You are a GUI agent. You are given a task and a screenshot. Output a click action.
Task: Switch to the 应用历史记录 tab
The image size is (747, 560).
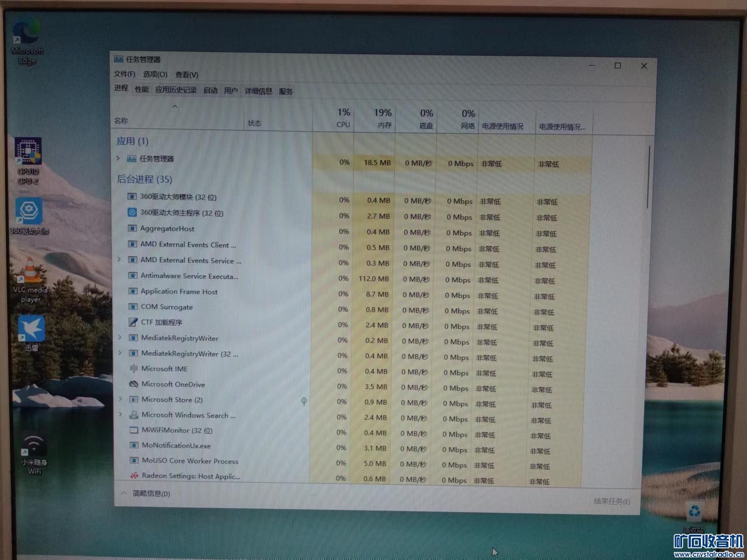tap(176, 90)
